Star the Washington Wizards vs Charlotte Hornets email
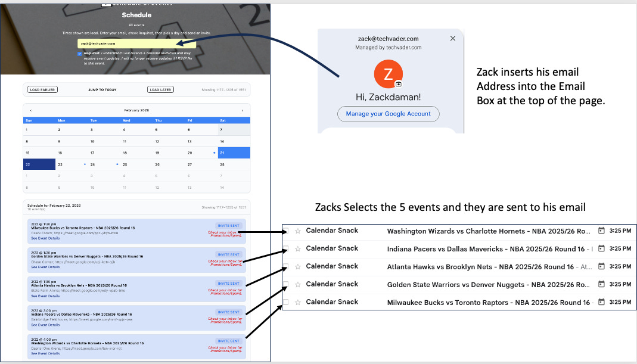Image resolution: width=637 pixels, height=364 pixels. tap(297, 231)
